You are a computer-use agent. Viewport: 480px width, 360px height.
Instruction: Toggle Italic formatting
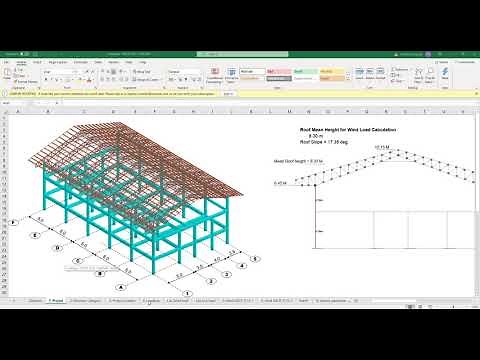point(52,80)
